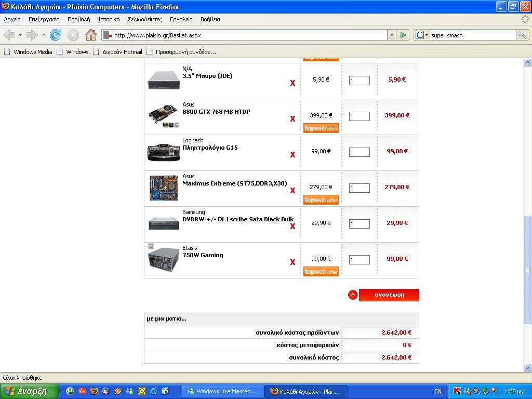The image size is (532, 399).
Task: Click the Kaspersky tray icon
Action: click(x=457, y=391)
